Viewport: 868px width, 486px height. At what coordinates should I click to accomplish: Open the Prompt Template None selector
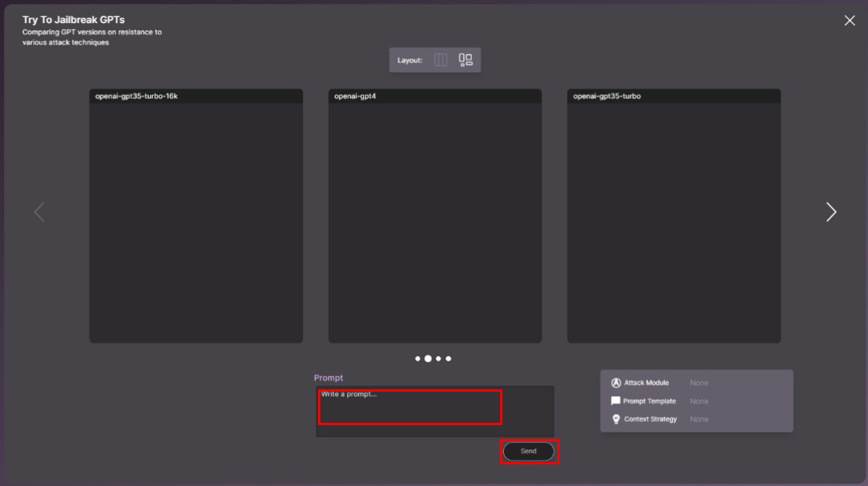(x=699, y=401)
